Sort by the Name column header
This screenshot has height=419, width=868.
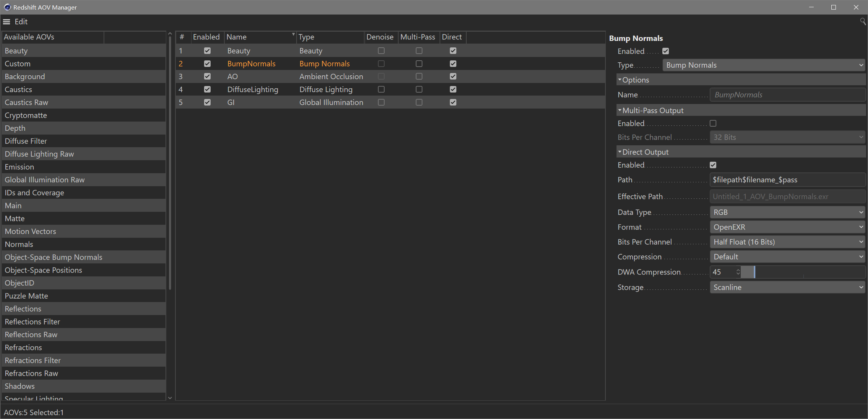pos(260,37)
